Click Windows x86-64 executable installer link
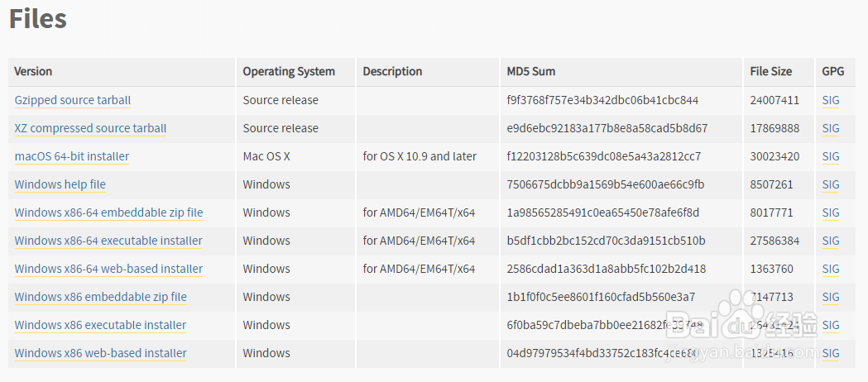868x382 pixels. pos(108,241)
